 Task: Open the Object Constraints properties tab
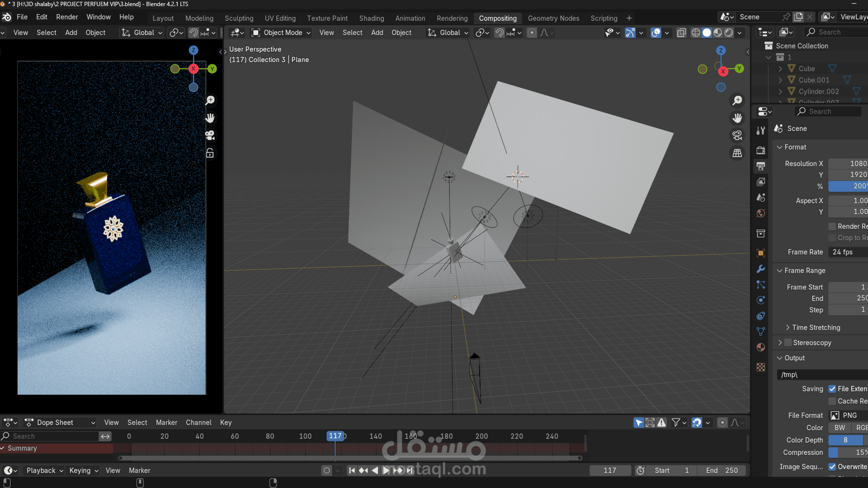click(761, 316)
